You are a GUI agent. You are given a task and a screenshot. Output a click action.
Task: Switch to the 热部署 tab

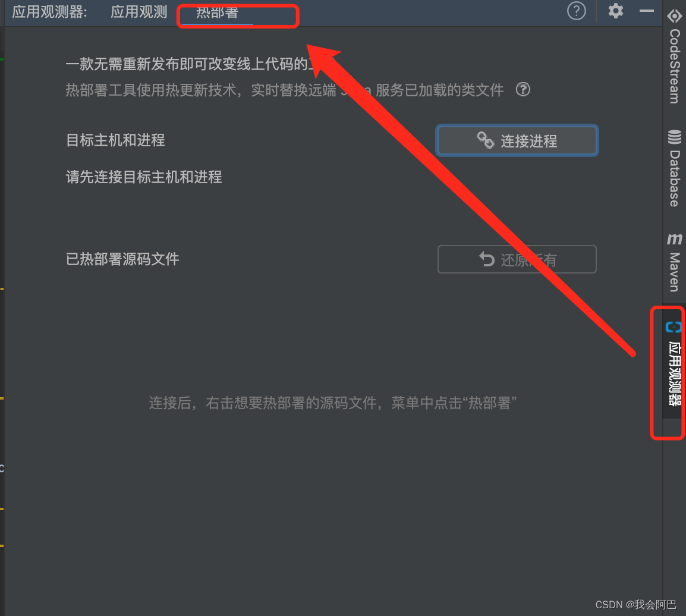217,12
